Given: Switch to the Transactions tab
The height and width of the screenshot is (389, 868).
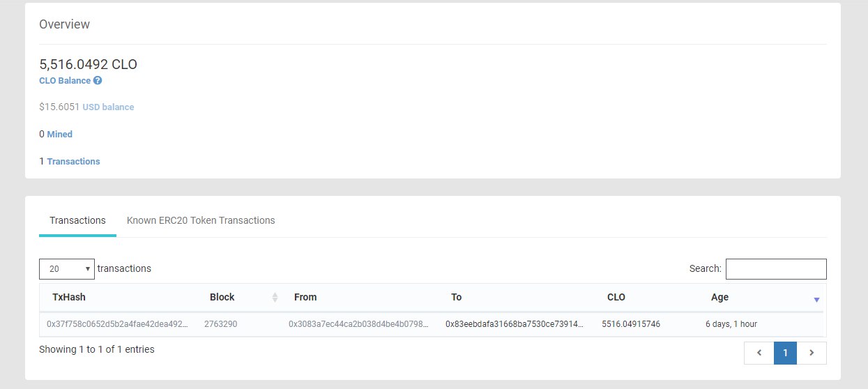Looking at the screenshot, I should coord(77,220).
